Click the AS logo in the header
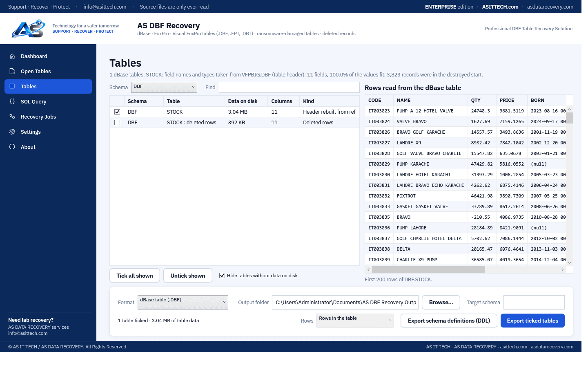 pyautogui.click(x=29, y=29)
